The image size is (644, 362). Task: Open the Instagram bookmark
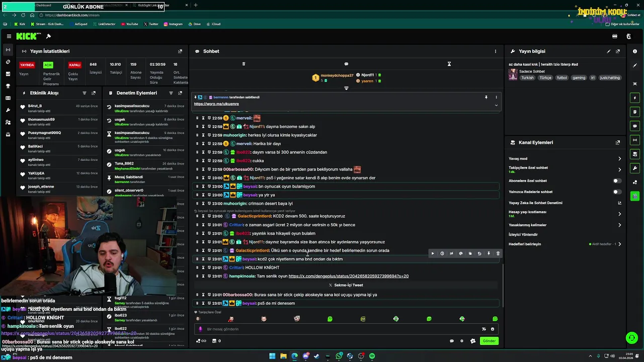tap(173, 24)
